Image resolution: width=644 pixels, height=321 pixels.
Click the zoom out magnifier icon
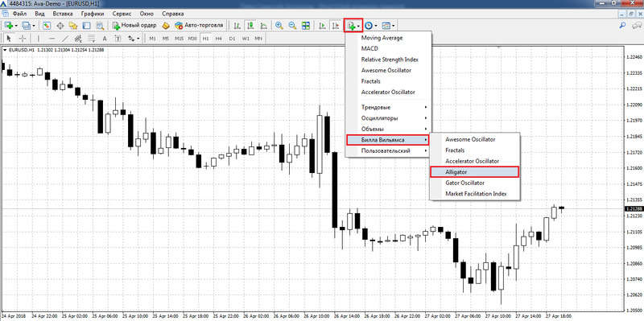(292, 26)
